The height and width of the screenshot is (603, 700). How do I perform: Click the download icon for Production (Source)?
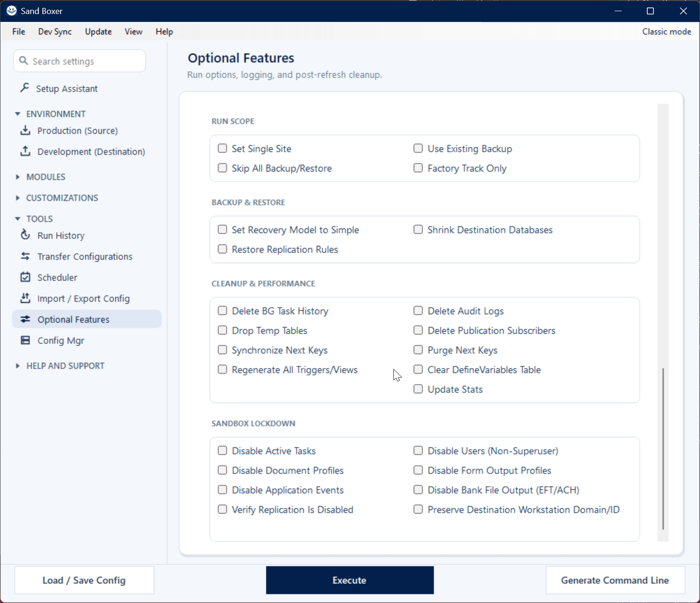coord(26,130)
